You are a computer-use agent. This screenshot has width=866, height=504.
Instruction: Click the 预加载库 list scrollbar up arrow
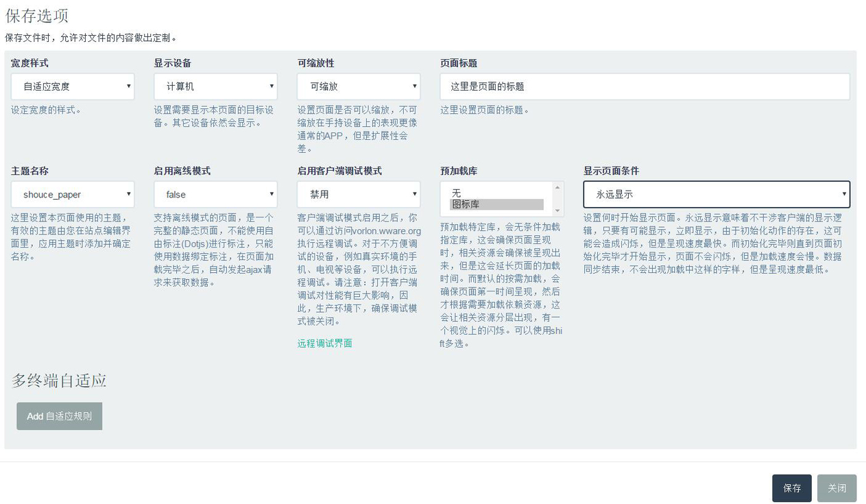pyautogui.click(x=557, y=187)
